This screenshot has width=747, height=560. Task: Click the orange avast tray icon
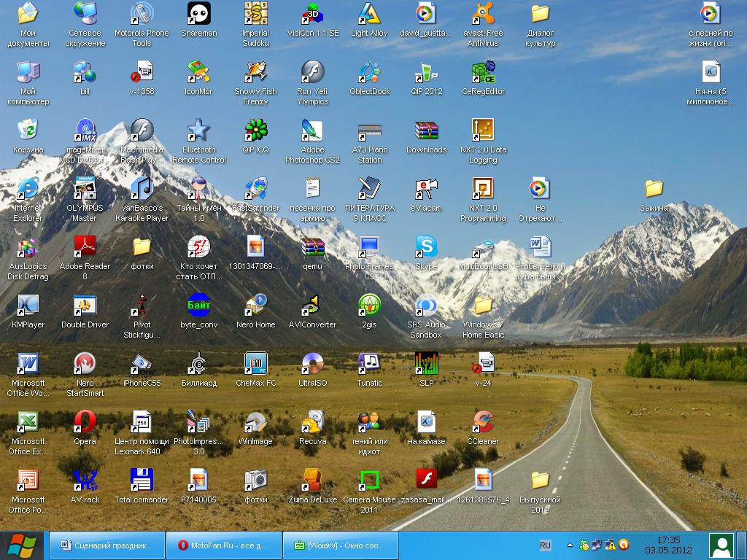624,545
